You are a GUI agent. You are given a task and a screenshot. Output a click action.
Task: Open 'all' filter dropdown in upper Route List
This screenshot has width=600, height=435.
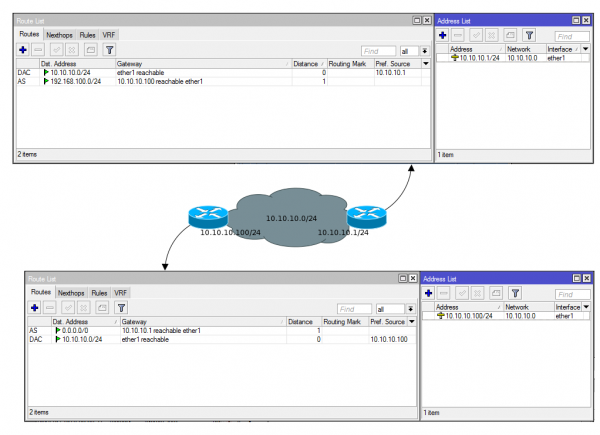pos(424,51)
